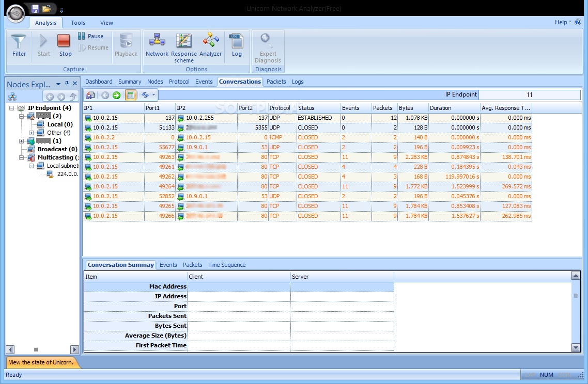
Task: Select the ICMP conversation row
Action: [x=307, y=137]
